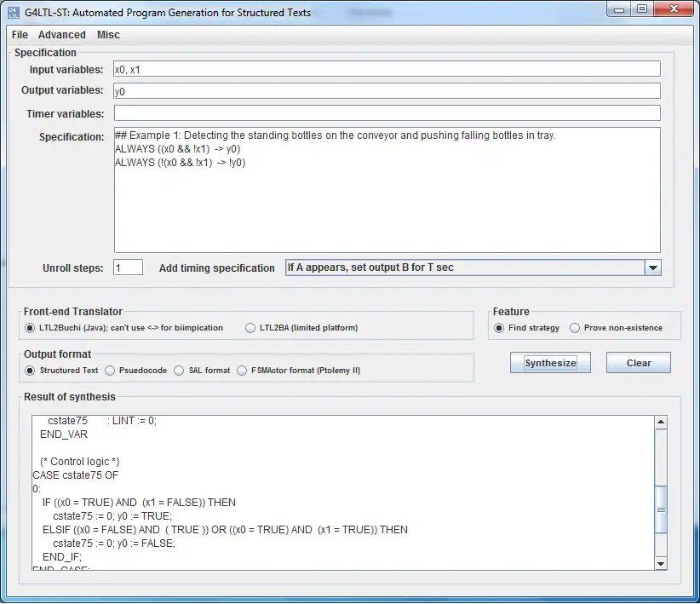Click the Input variables field
This screenshot has width=700, height=604.
pos(341,68)
